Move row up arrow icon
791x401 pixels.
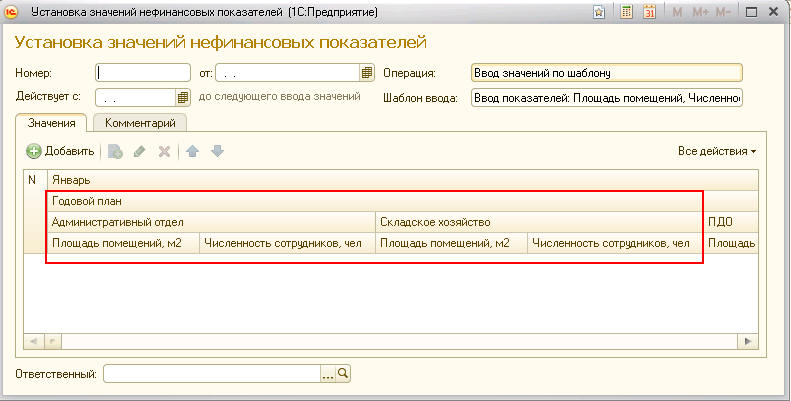click(x=192, y=151)
